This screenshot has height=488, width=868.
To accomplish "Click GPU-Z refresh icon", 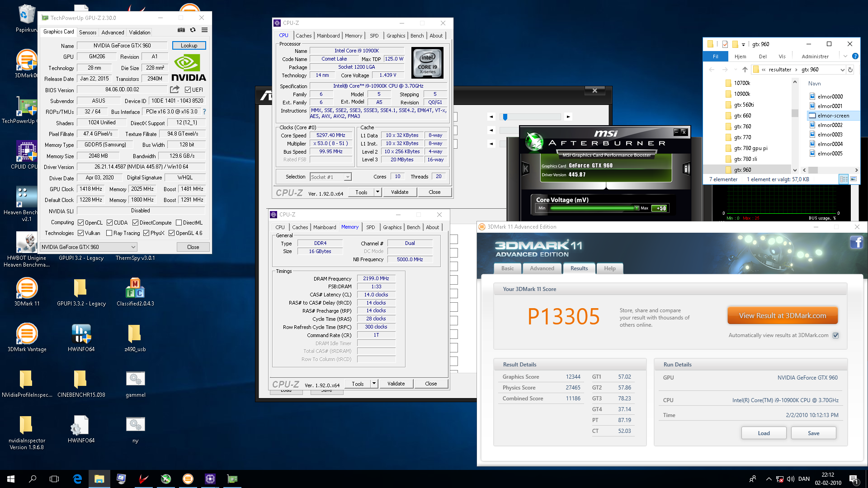I will click(193, 30).
